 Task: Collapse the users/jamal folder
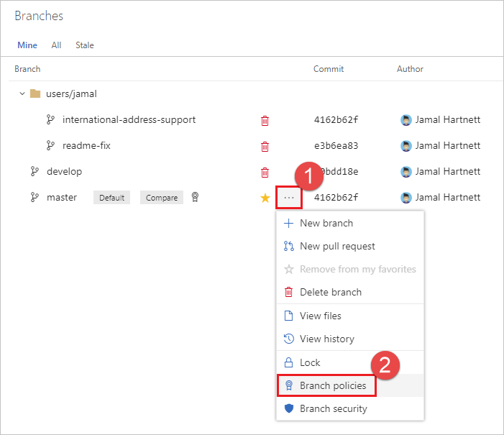tap(22, 93)
